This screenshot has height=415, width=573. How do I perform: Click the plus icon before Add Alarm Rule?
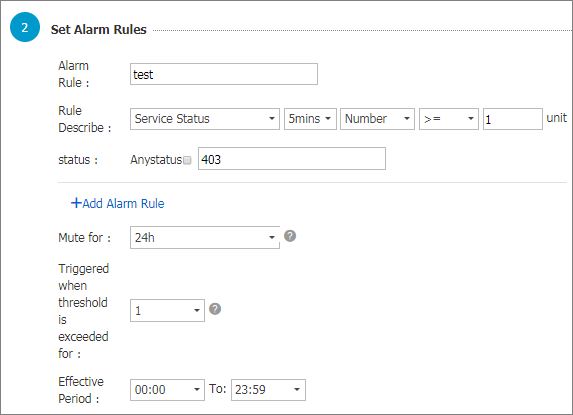point(76,203)
